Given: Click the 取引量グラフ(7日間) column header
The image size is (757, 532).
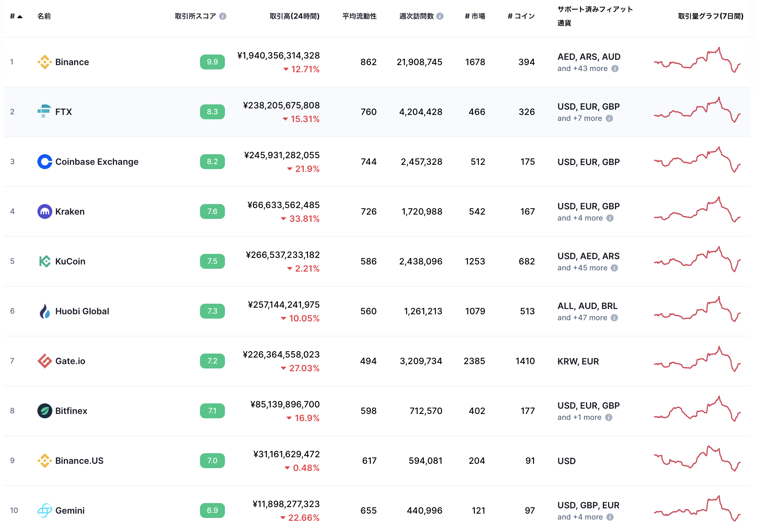Looking at the screenshot, I should 711,16.
